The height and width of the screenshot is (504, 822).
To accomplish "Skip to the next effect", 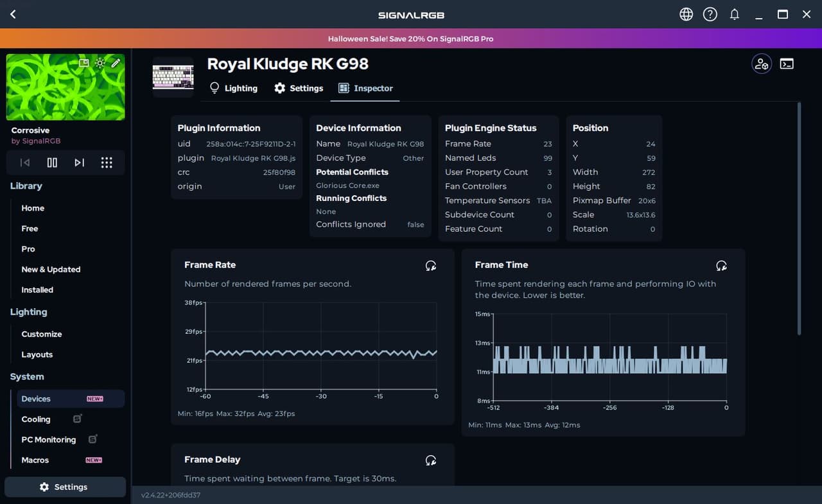I will tap(79, 162).
